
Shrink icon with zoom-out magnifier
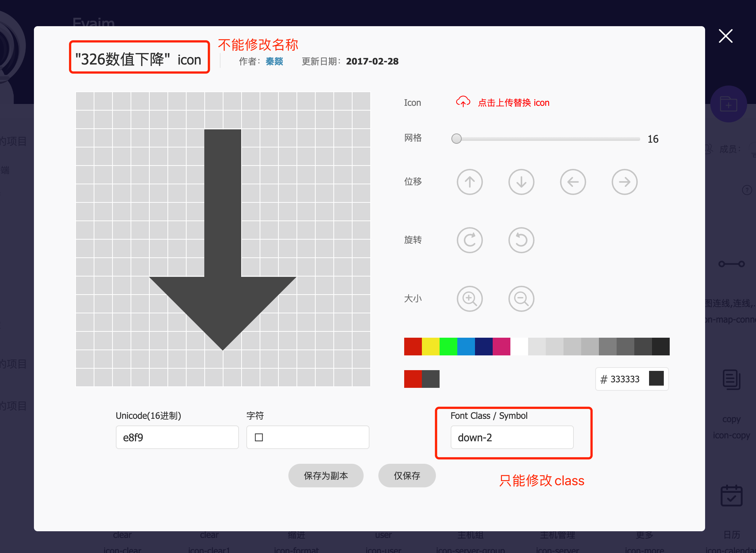[521, 299]
